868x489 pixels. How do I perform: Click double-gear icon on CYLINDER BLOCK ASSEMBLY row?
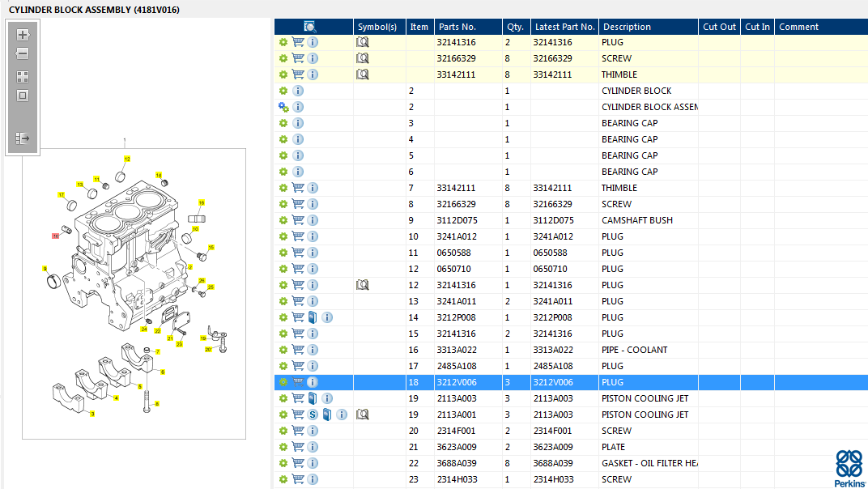pyautogui.click(x=283, y=107)
